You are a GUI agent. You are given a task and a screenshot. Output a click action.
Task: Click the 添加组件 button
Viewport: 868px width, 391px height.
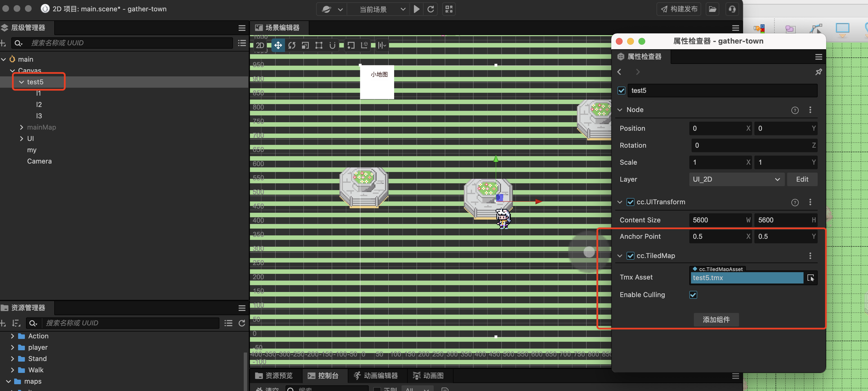(x=716, y=319)
